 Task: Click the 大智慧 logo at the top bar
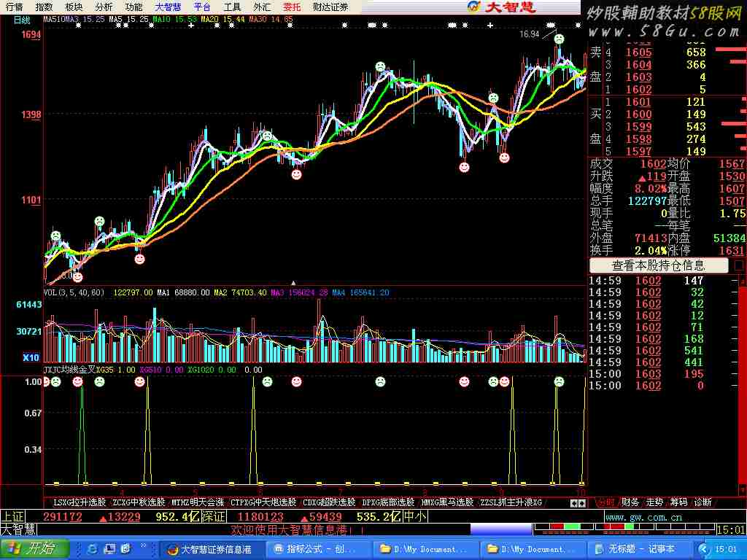[x=502, y=7]
